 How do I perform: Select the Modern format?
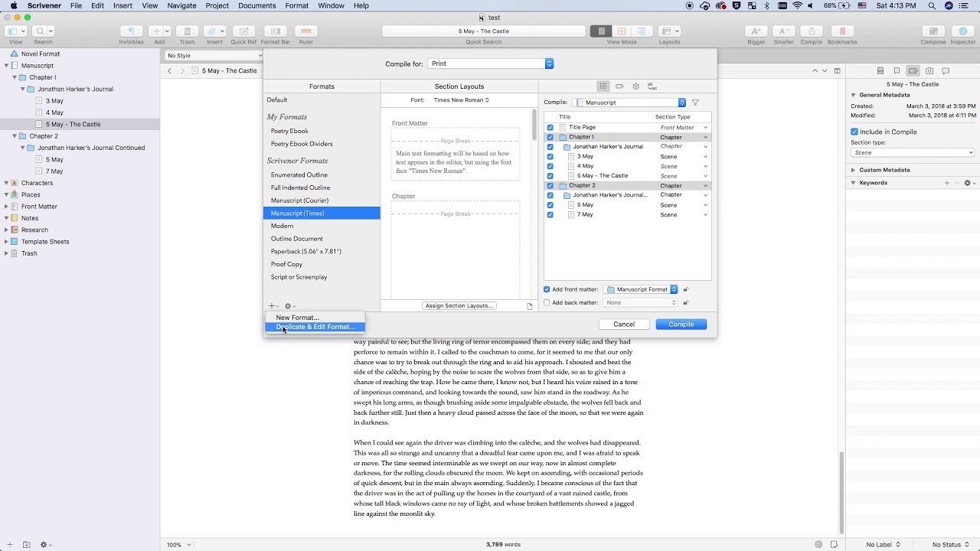[322, 226]
